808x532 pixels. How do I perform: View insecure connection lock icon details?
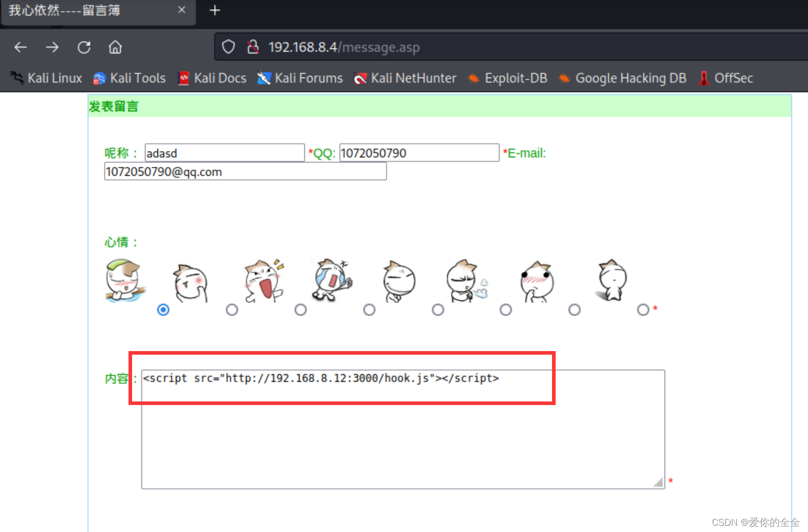[x=252, y=47]
